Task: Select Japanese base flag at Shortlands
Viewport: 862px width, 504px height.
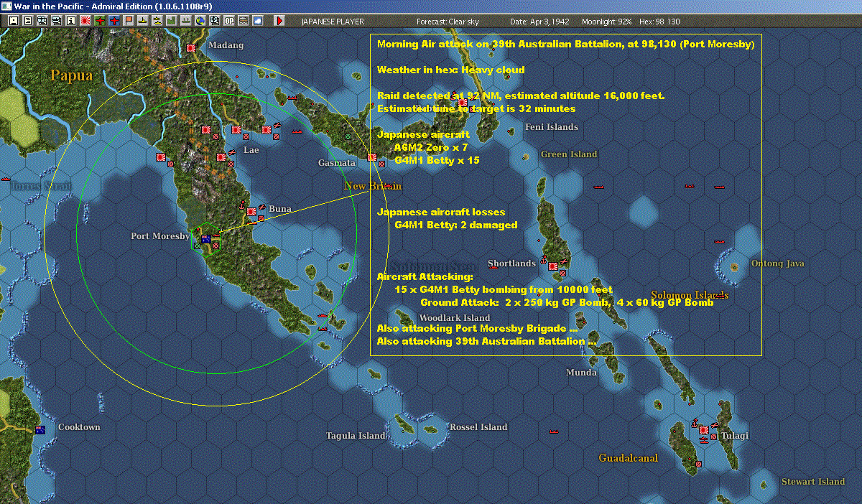Action: coord(553,266)
